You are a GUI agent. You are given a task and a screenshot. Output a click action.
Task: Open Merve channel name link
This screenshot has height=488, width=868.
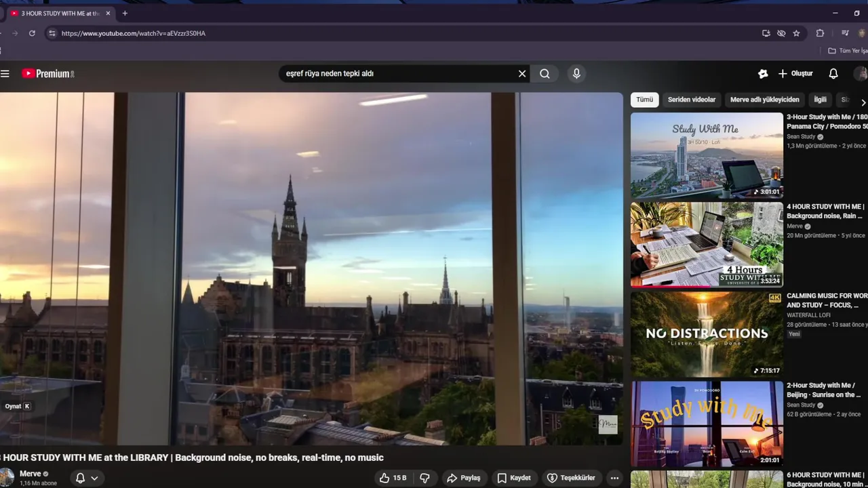click(31, 474)
